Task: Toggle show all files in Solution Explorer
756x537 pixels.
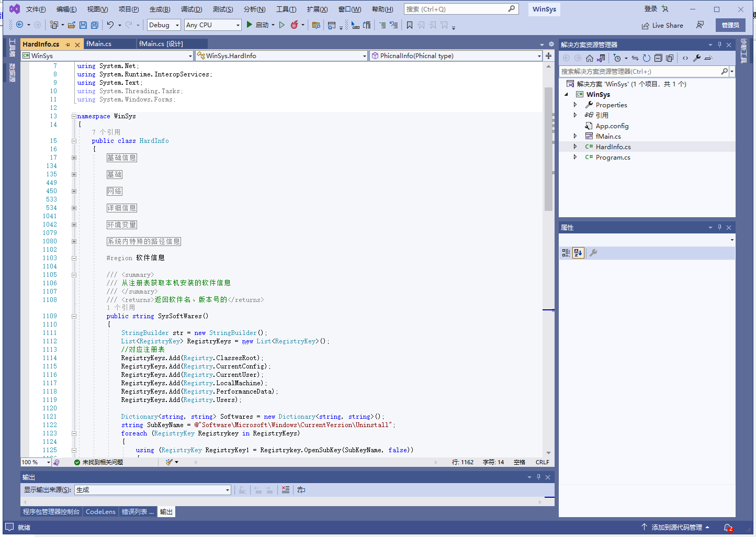Action: pyautogui.click(x=670, y=58)
